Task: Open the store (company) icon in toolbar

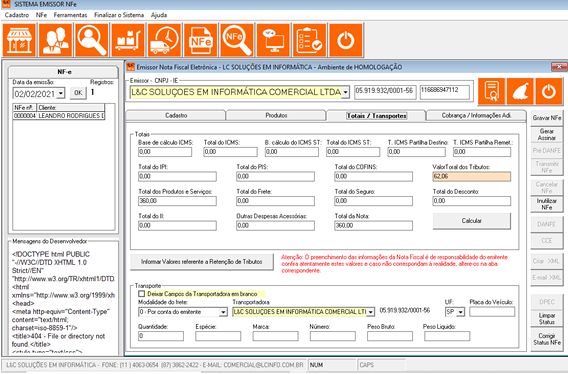Action: pos(19,40)
